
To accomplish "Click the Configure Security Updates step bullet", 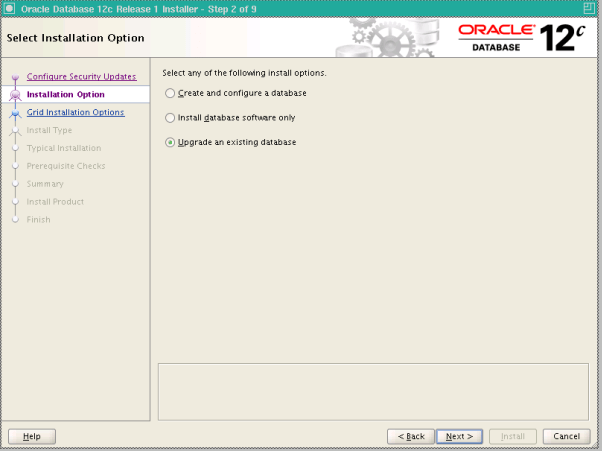I will click(15, 77).
